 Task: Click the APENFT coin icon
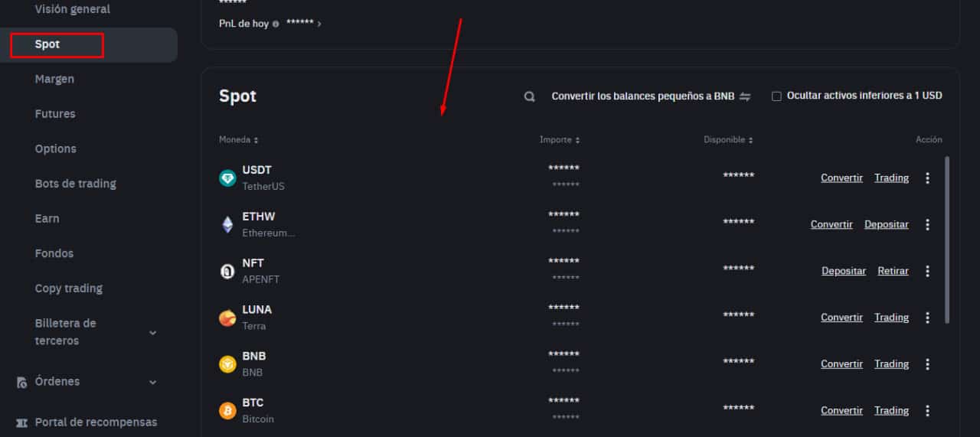coord(227,271)
